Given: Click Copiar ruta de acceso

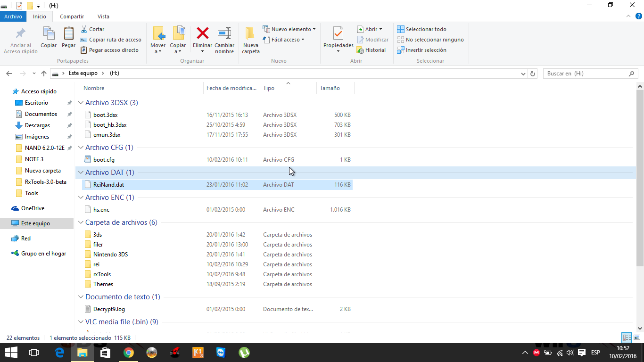Looking at the screenshot, I should click(x=111, y=40).
